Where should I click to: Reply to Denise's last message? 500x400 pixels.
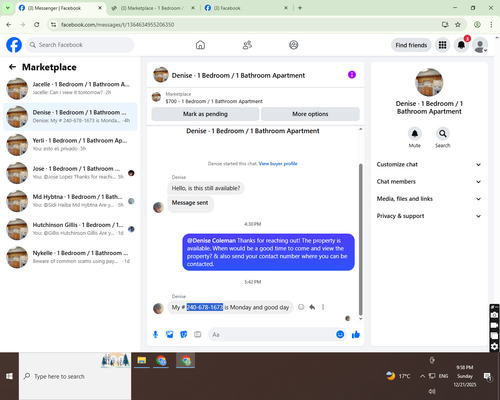312,307
